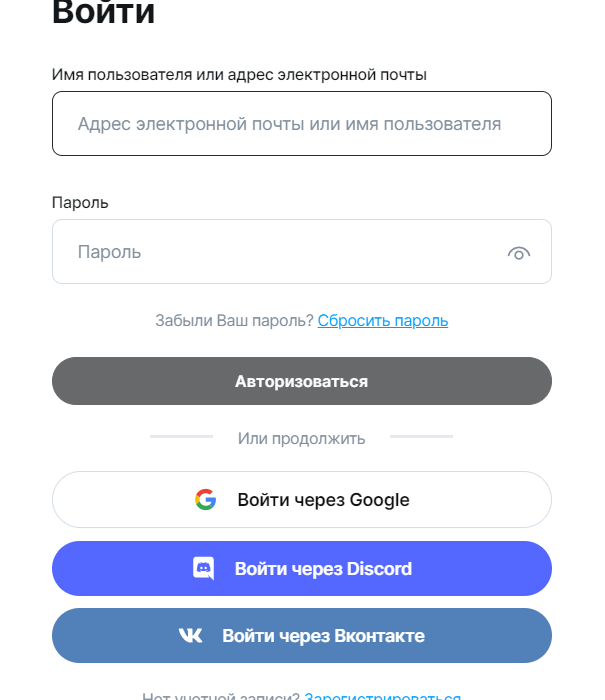Click the Google logo icon
605x700 pixels.
(x=206, y=500)
